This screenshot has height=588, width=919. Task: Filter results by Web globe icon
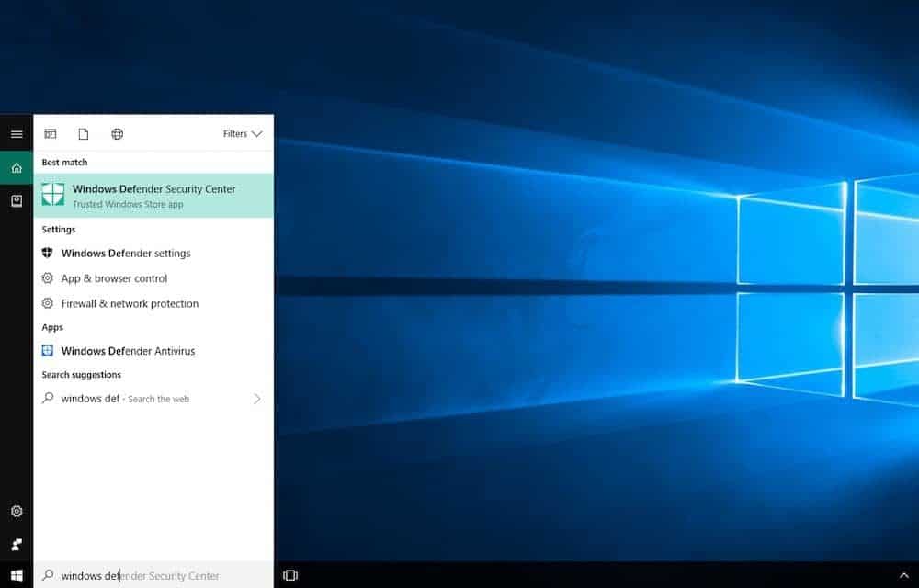117,134
